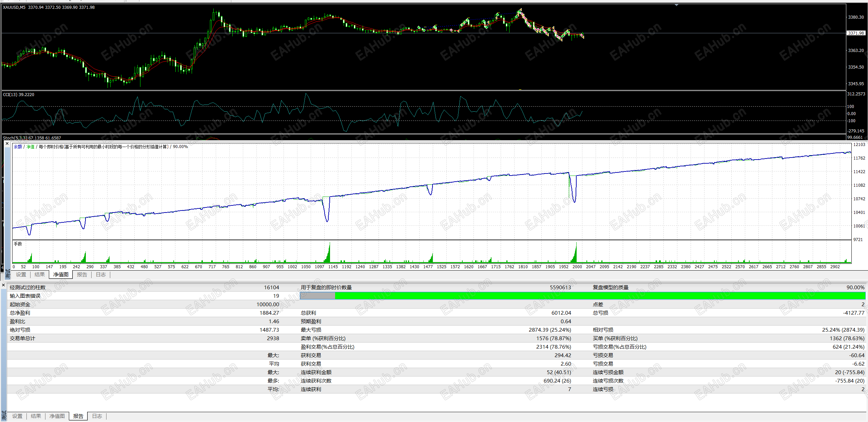868x422 pixels.
Task: Click the vertical 测试 handle of upper panel
Action: (x=7, y=274)
